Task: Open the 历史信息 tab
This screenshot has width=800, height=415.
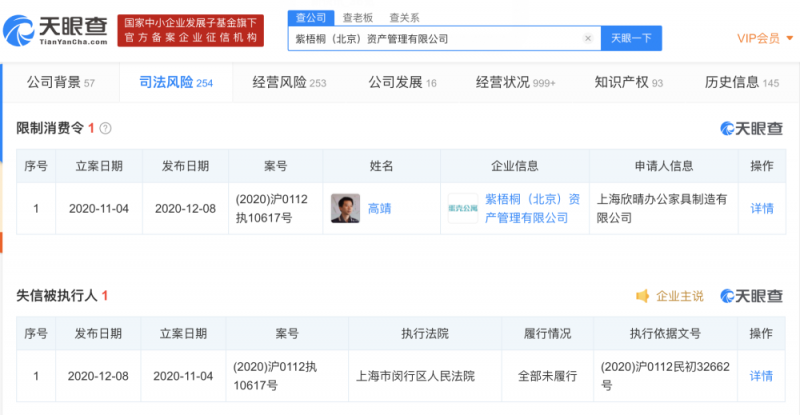Action: click(x=741, y=82)
